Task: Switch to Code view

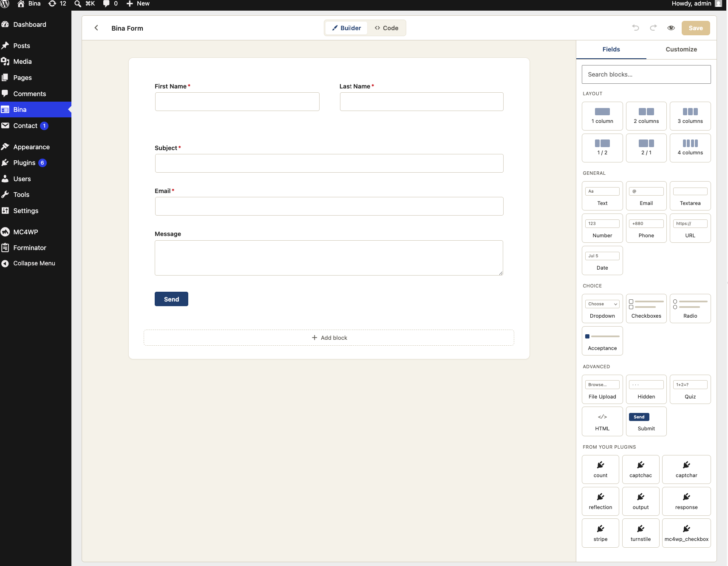Action: (x=386, y=28)
